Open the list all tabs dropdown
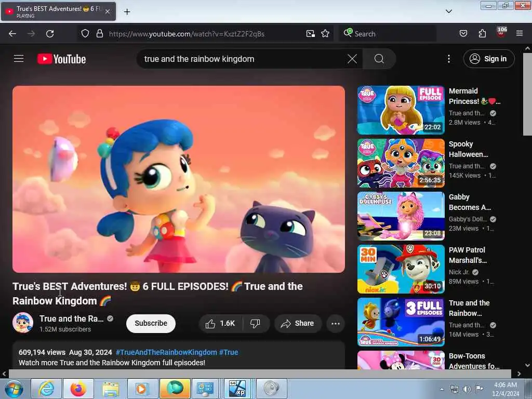Screen dimensions: 532x399 point(448,11)
